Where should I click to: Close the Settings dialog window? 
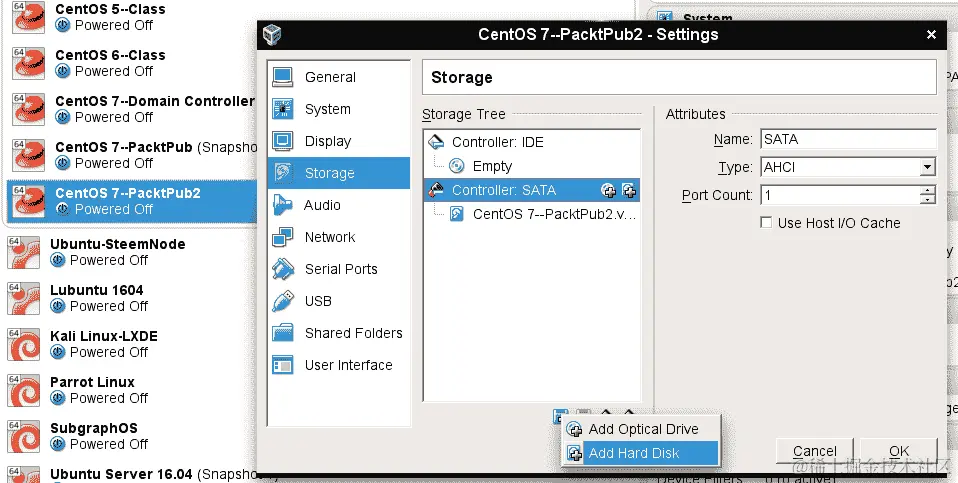[931, 35]
